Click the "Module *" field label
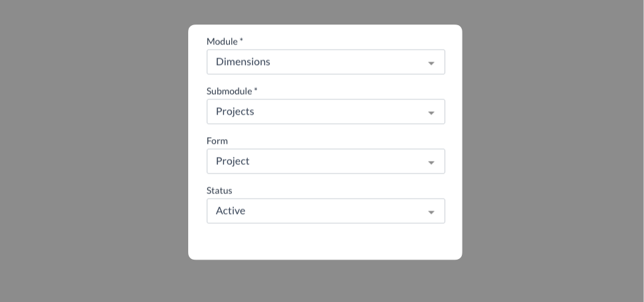The image size is (644, 302). [225, 41]
